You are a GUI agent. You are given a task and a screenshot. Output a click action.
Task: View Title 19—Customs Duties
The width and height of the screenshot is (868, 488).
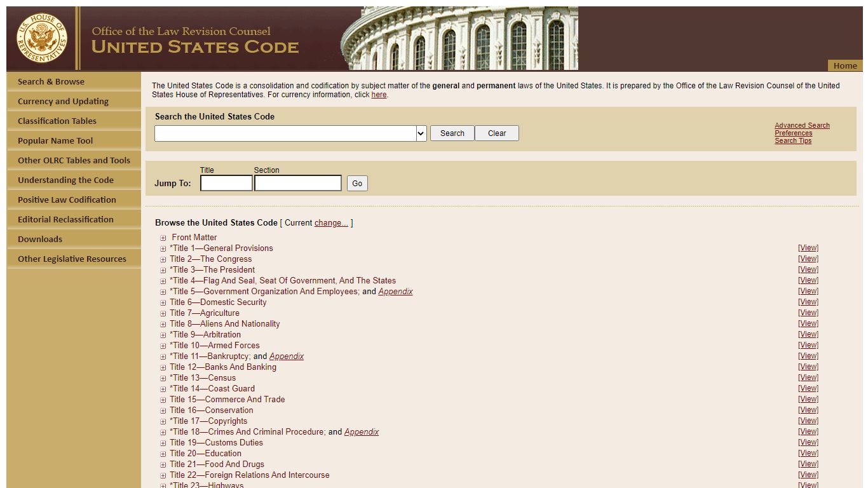(808, 443)
